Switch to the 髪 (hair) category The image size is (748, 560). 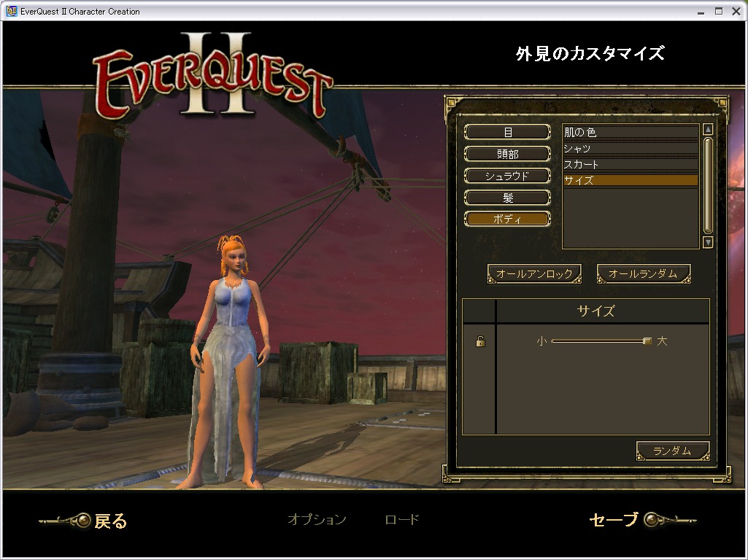[508, 198]
